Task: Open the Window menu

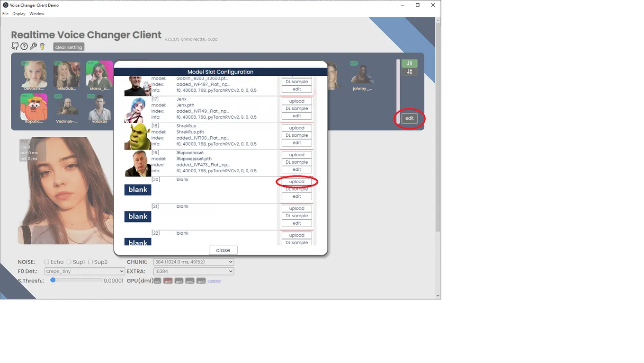Action: [x=37, y=14]
